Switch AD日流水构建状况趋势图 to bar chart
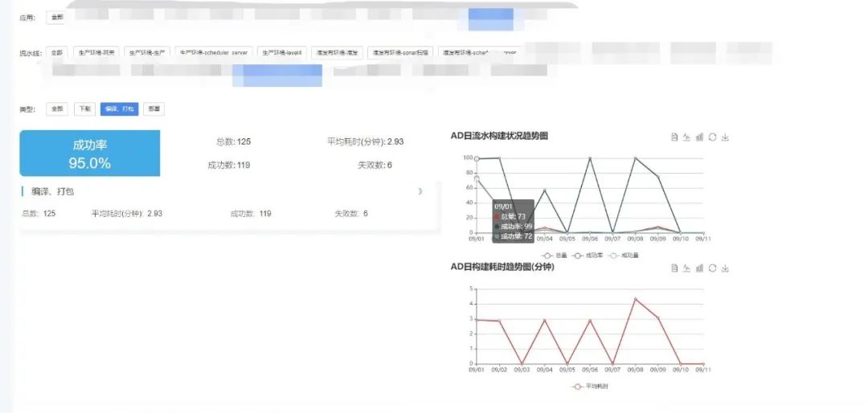The width and height of the screenshot is (868, 413). tap(699, 137)
